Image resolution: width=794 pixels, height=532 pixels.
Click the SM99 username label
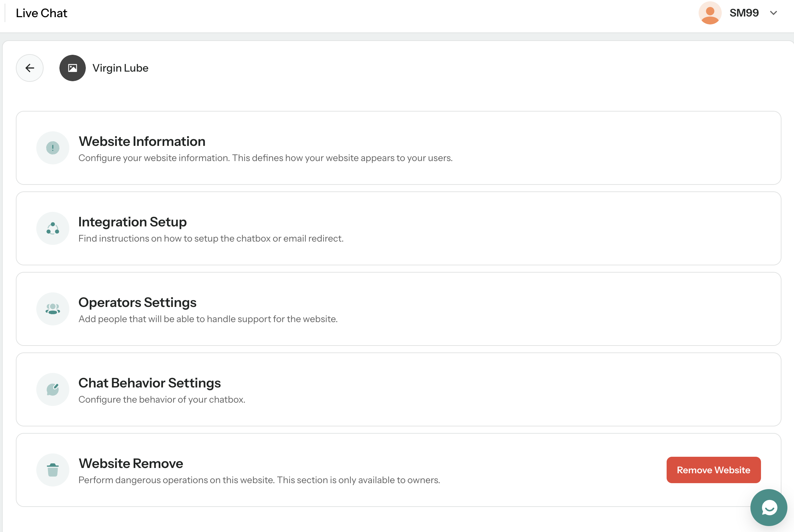point(744,13)
